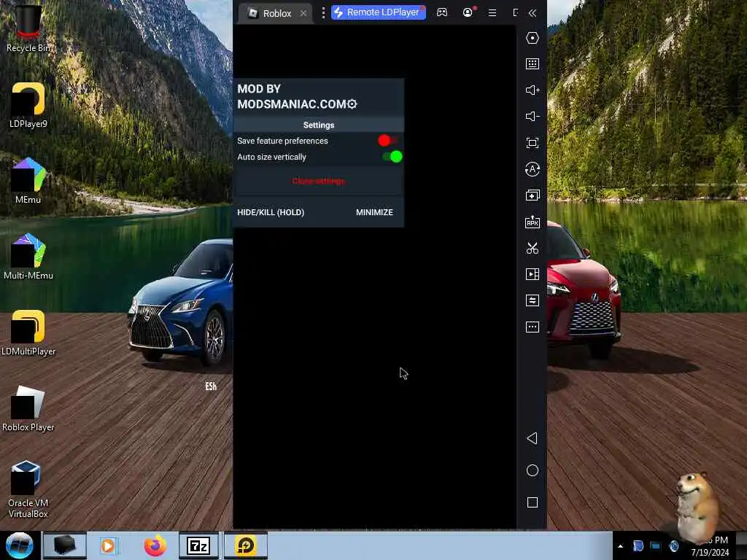747x560 pixels.
Task: Open the Windows Start button
Action: (20, 545)
